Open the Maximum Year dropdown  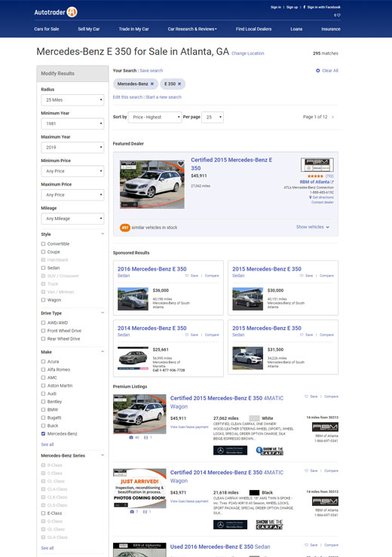72,148
